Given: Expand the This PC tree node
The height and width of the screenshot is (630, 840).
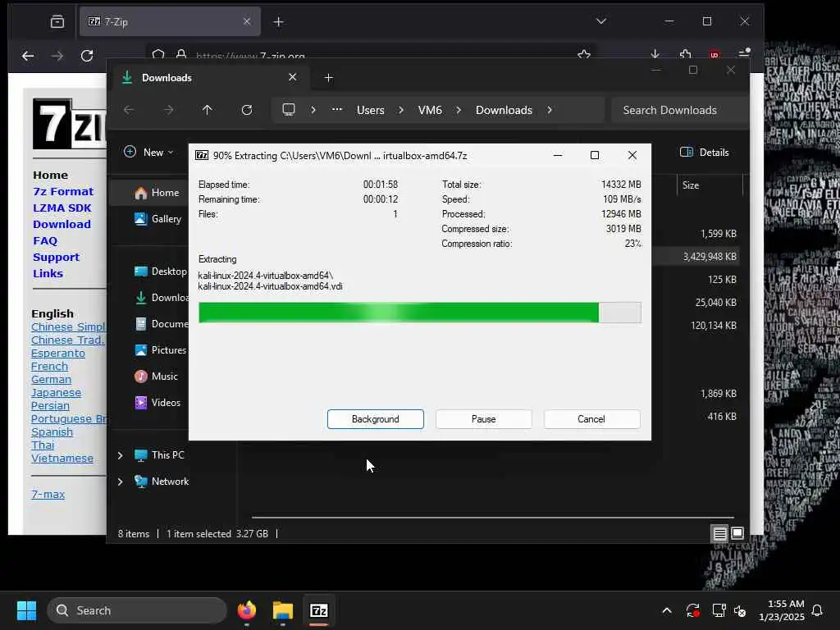Looking at the screenshot, I should coord(120,455).
